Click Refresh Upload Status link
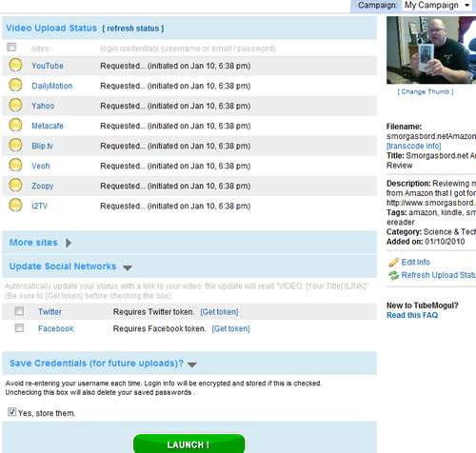 (438, 275)
